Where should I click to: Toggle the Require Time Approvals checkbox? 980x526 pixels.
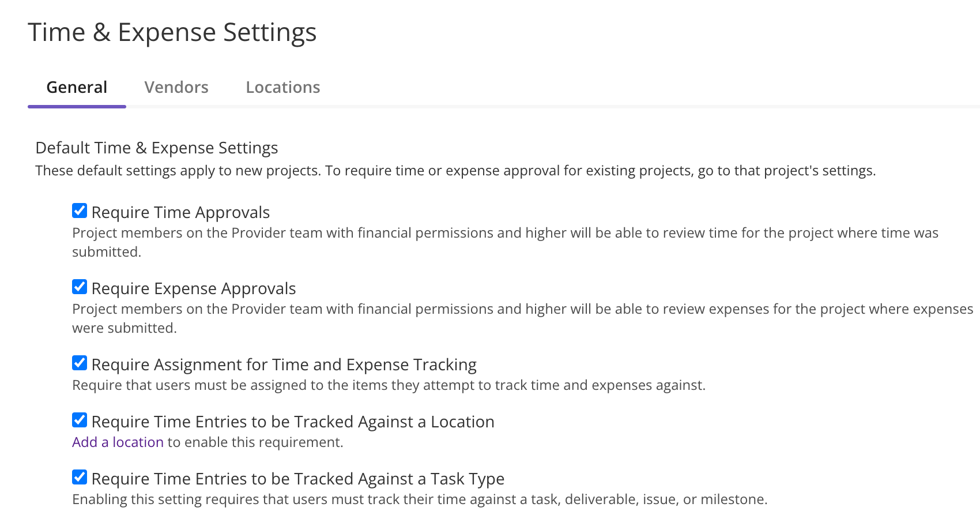[80, 211]
